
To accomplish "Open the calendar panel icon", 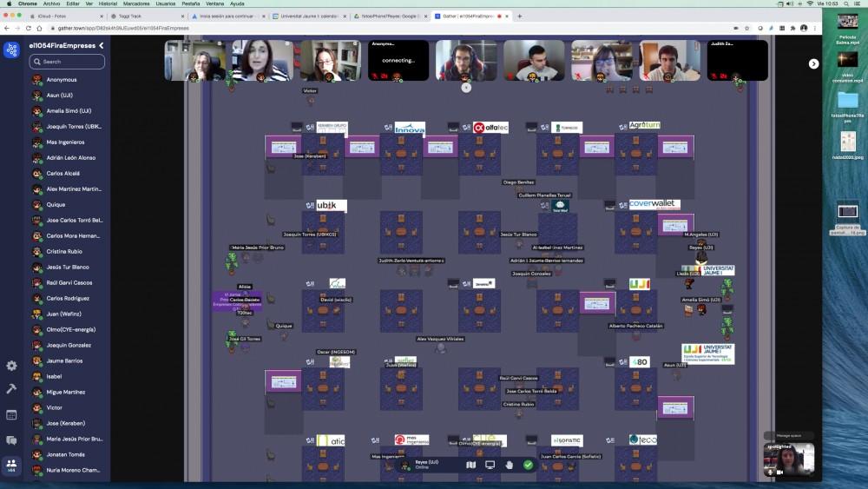I will click(x=11, y=415).
